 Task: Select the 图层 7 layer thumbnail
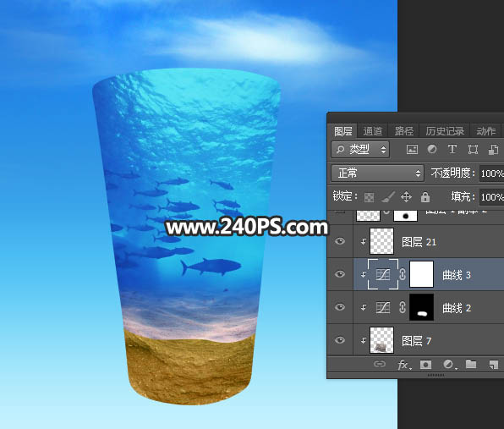click(382, 340)
